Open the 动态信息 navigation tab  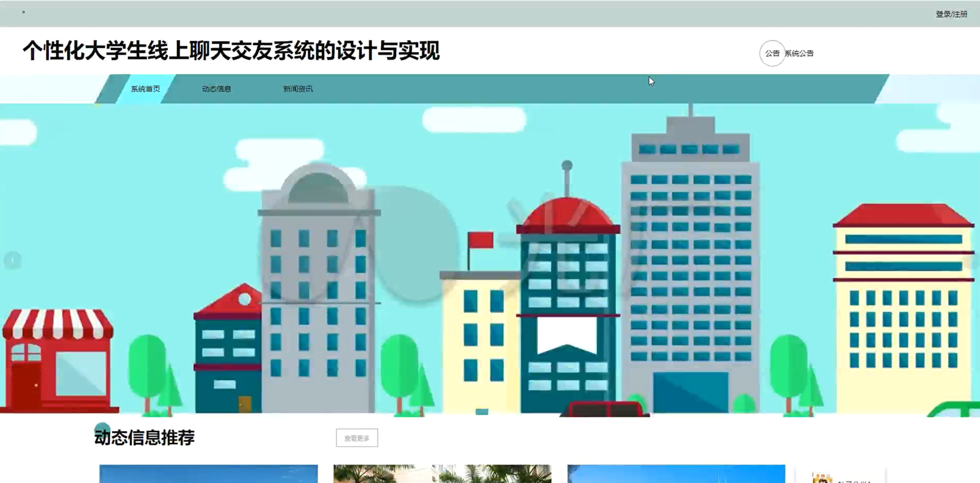click(216, 89)
